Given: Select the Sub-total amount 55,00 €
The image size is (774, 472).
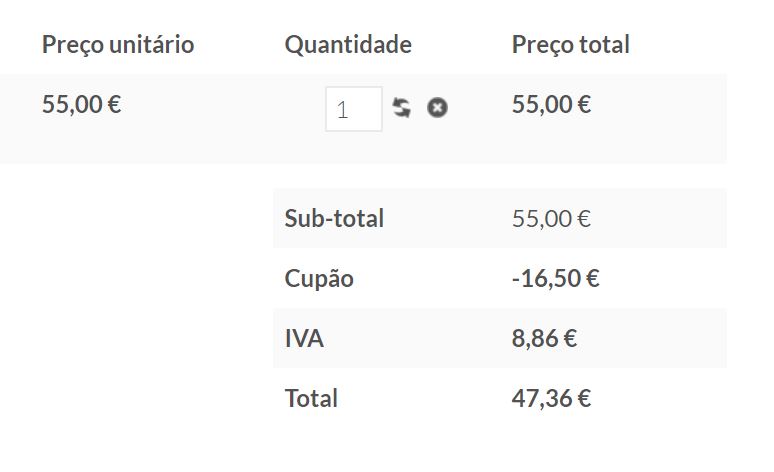Looking at the screenshot, I should tap(551, 219).
